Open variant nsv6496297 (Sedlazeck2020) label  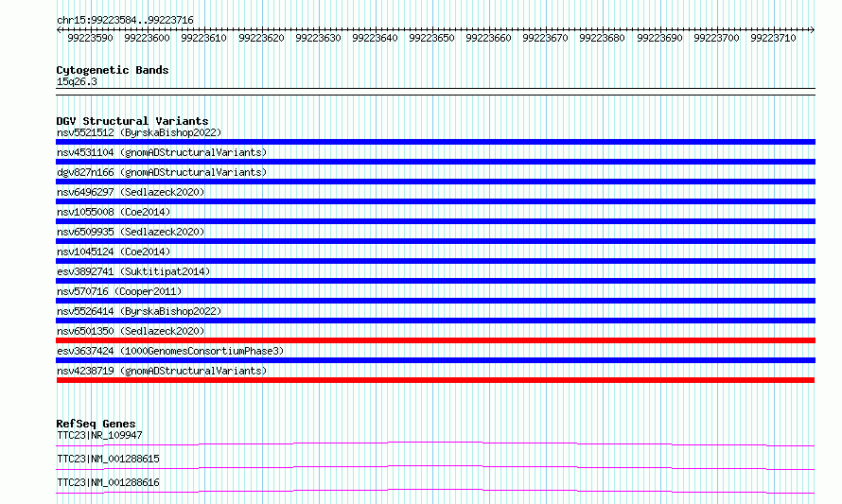(x=131, y=192)
